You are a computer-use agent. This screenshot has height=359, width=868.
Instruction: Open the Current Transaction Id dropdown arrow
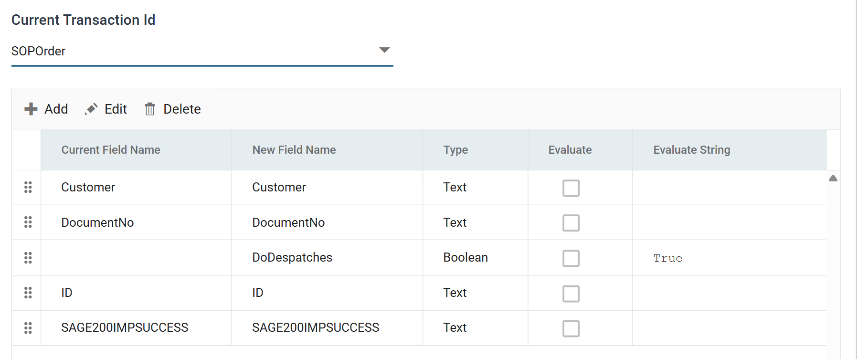click(384, 50)
